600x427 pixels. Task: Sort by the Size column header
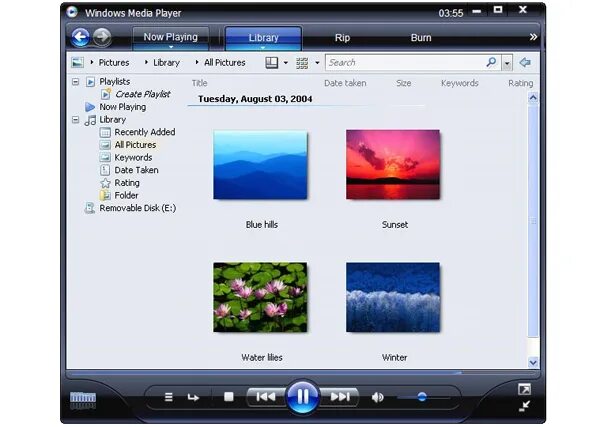403,83
